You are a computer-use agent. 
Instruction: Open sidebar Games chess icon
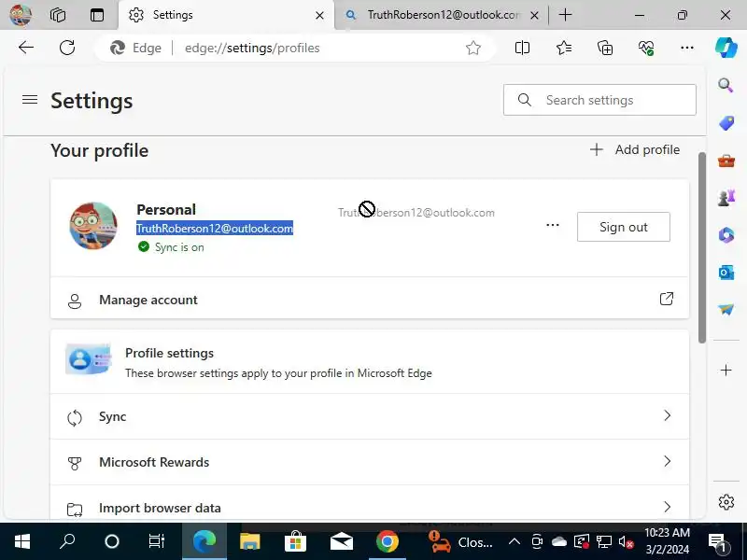tap(726, 198)
